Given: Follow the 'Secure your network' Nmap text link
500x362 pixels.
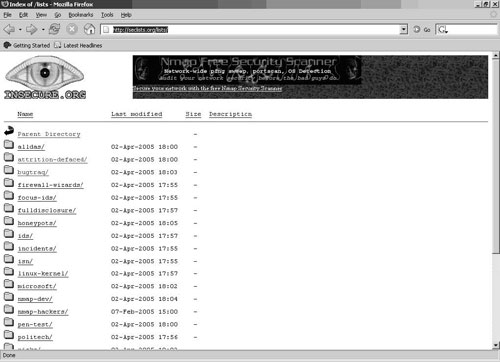Looking at the screenshot, I should pyautogui.click(x=207, y=88).
